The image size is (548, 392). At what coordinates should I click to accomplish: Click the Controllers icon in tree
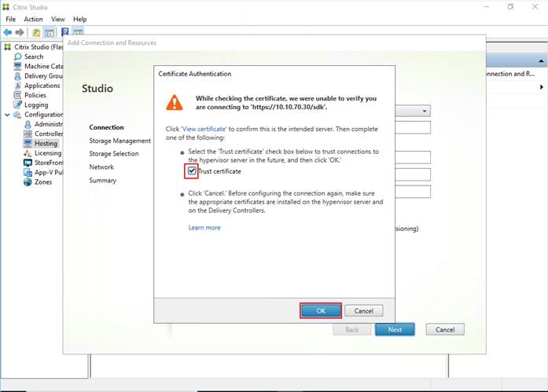pos(28,134)
